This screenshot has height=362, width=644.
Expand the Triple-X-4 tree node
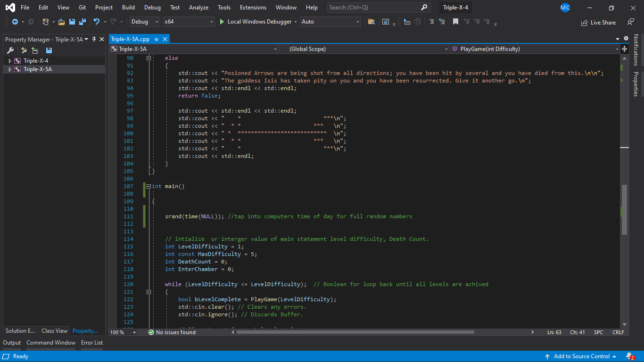click(x=10, y=61)
